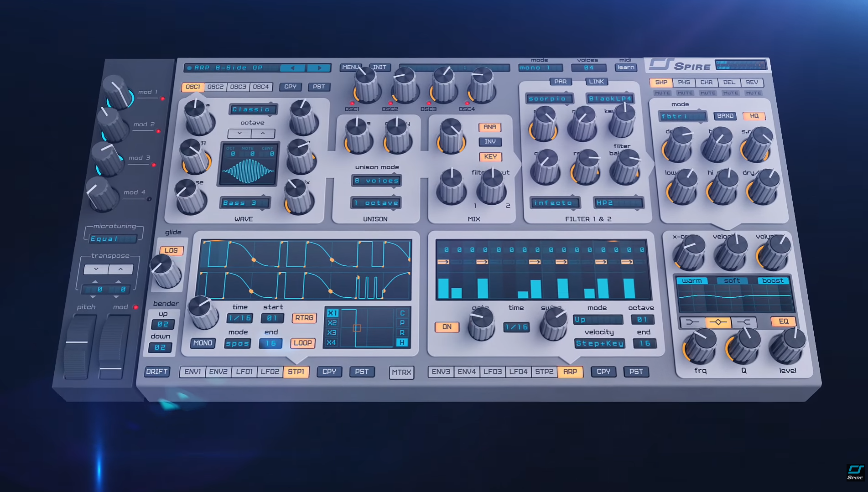The width and height of the screenshot is (868, 492).
Task: Toggle the EQ enable button
Action: coord(783,321)
